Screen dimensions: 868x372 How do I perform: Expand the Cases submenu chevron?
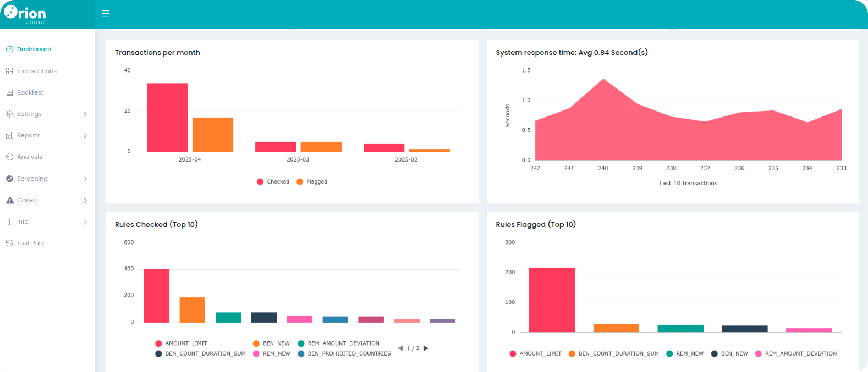click(85, 201)
